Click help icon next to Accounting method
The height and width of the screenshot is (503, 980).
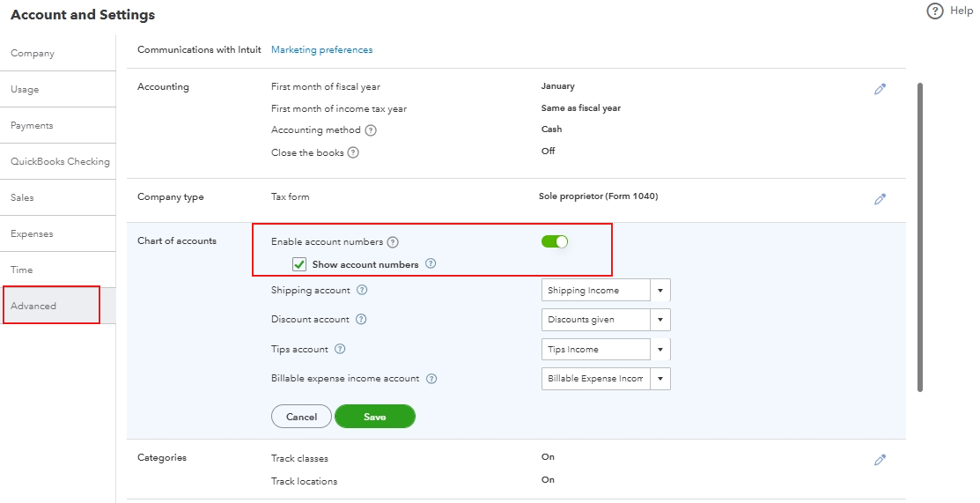(x=371, y=130)
